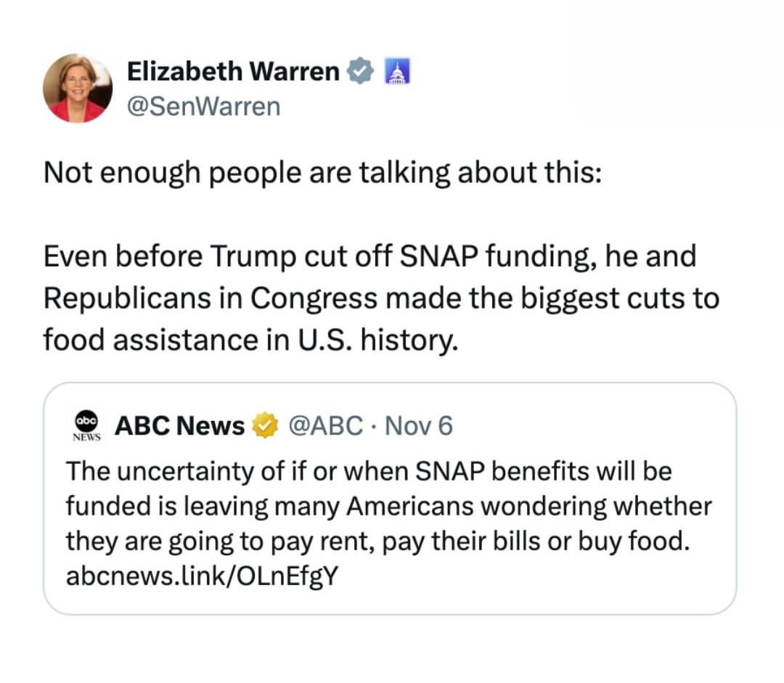Click "The uncertainty of if or when" line

coord(369,471)
